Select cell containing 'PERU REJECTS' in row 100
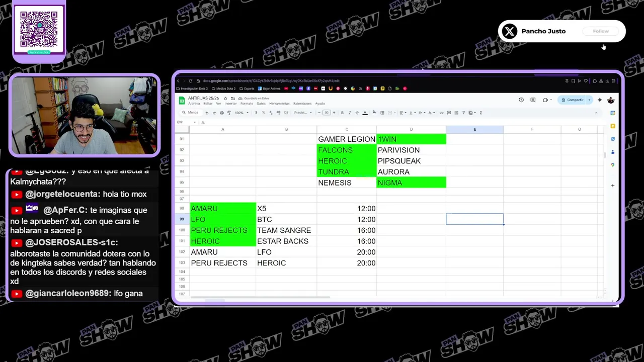Screen dimensions: 644x362 pos(223,230)
